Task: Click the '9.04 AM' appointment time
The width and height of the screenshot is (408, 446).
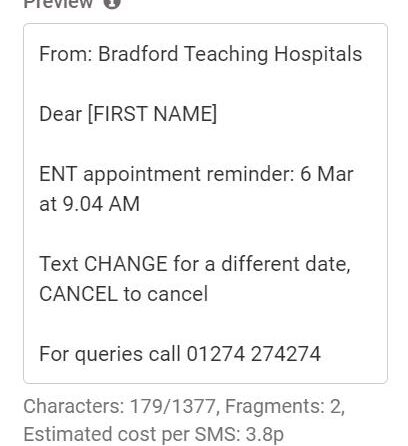Action: 101,204
